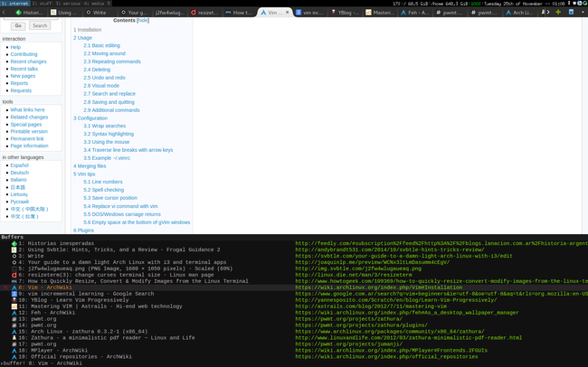Switch to i3 workspace 4: media

click(95, 4)
